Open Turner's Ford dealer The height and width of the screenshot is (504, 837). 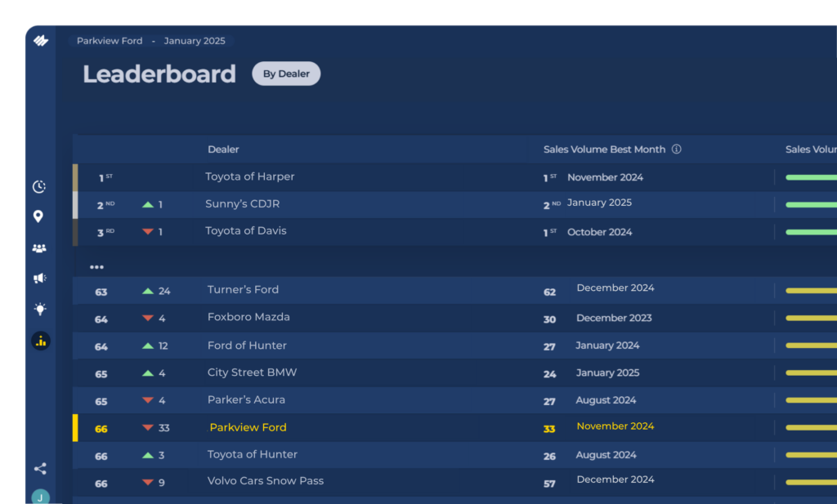[243, 290]
